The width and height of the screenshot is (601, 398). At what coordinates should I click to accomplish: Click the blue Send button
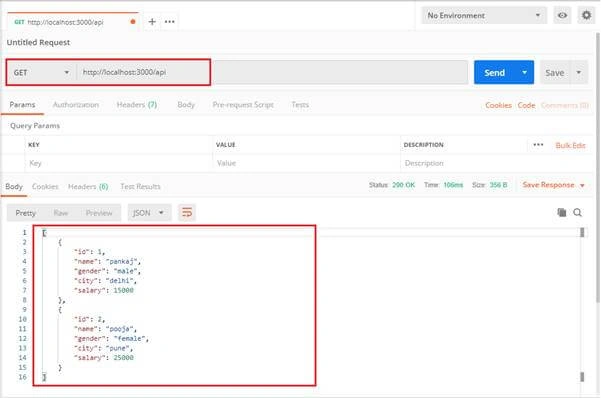(494, 72)
